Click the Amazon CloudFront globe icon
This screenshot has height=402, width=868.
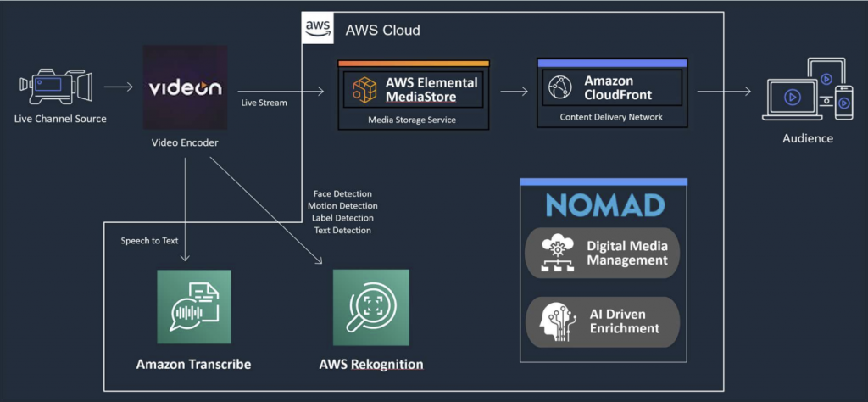(x=559, y=88)
